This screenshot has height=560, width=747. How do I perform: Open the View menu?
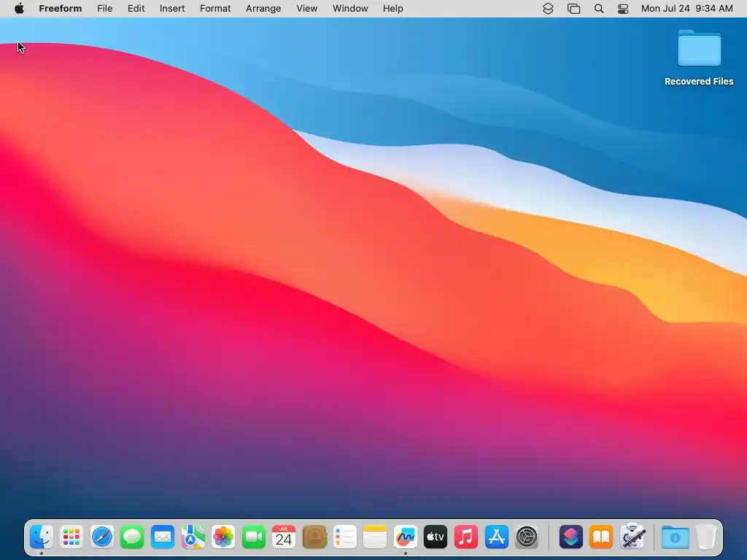tap(307, 9)
